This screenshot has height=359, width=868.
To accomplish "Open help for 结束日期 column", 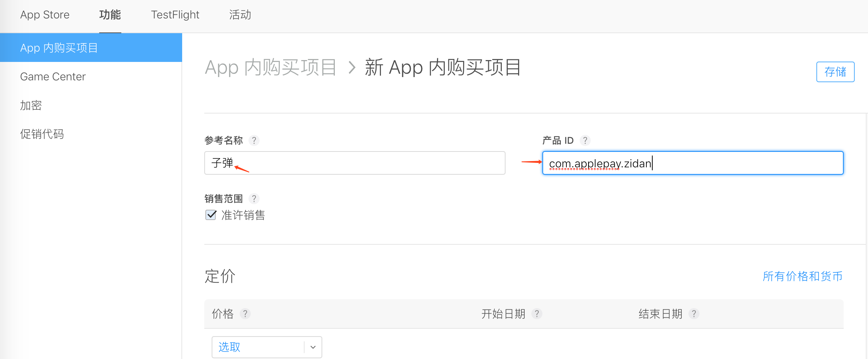I will coord(695,314).
